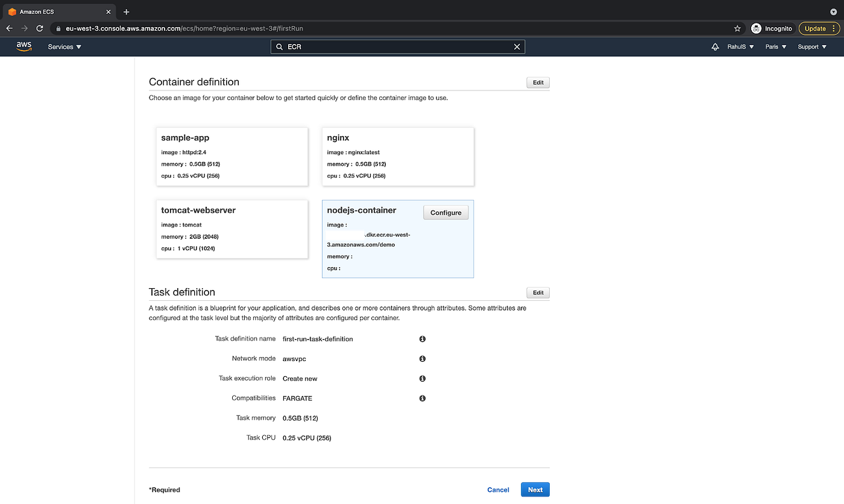The height and width of the screenshot is (504, 844).
Task: Open the Support dropdown
Action: [x=812, y=46]
